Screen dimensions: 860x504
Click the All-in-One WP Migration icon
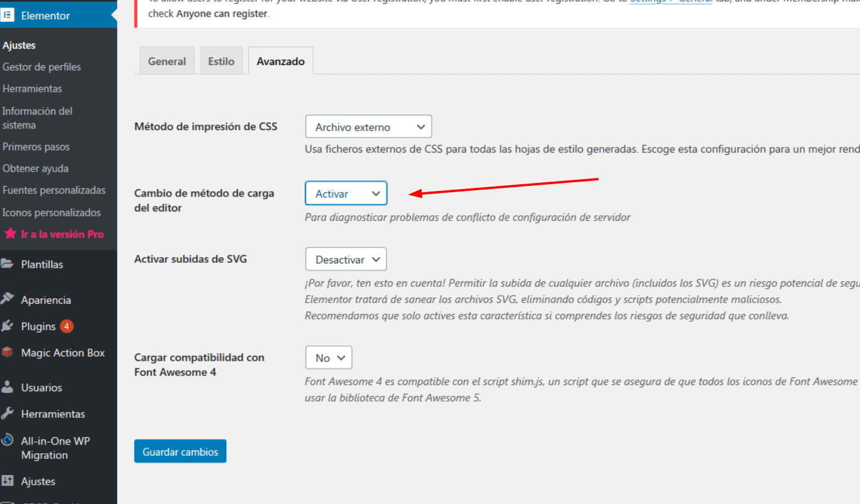(x=7, y=440)
